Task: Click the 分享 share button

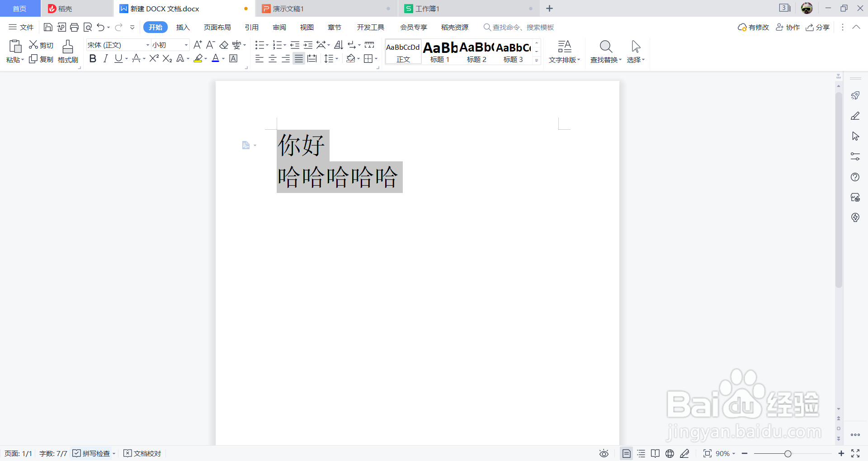Action: point(818,27)
